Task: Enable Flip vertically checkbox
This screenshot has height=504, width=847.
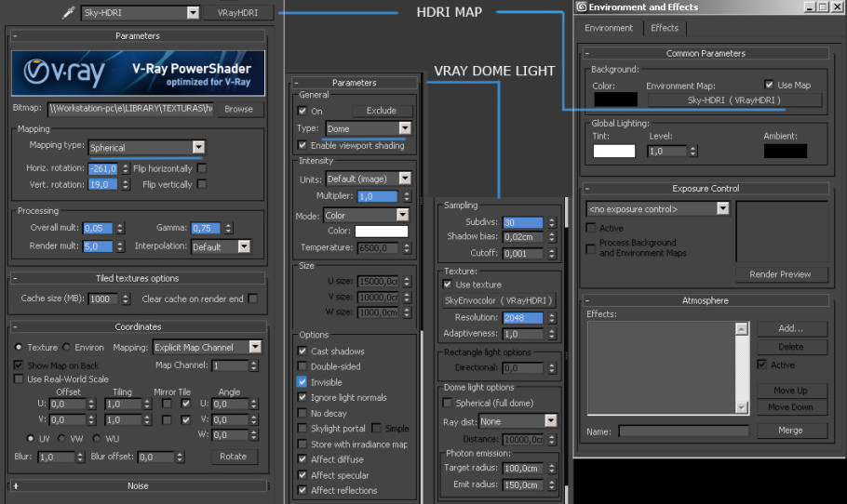Action: point(202,184)
